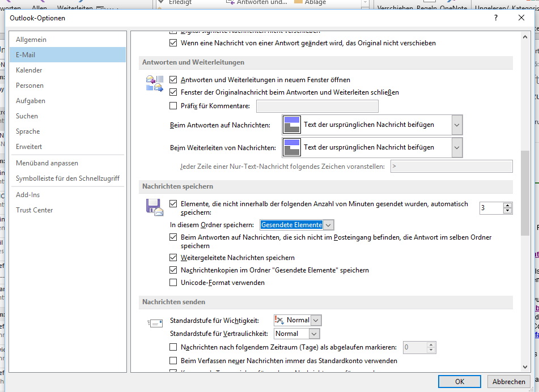Click the reply-style preview icon for 'Beim Antworten auf Nachrichten'
This screenshot has width=539, height=392.
pos(292,125)
